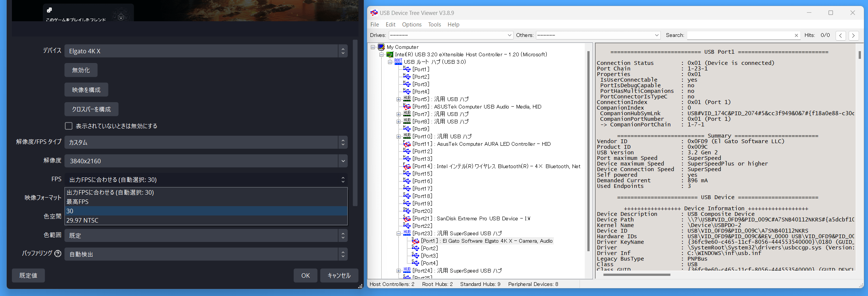Click the search previous hit arrow

click(x=840, y=35)
